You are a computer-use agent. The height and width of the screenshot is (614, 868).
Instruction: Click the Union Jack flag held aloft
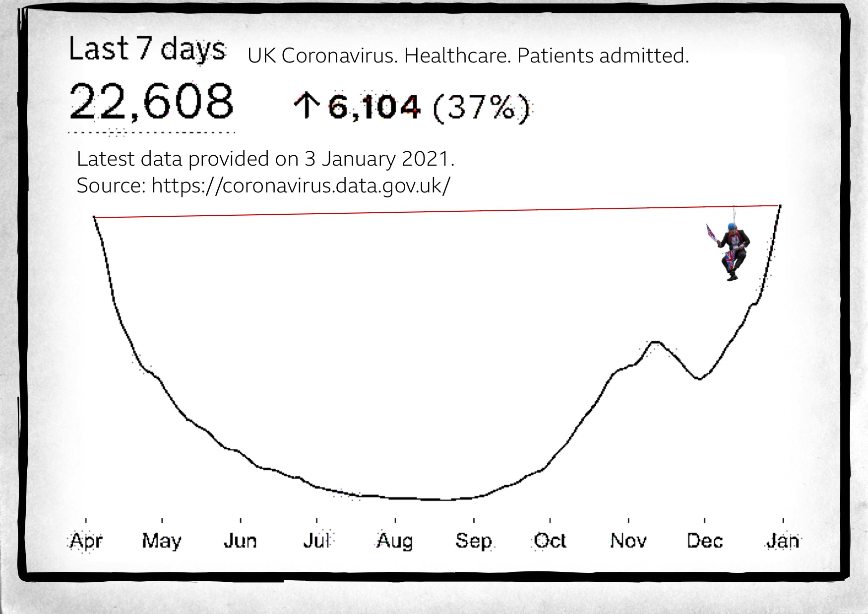click(x=711, y=233)
